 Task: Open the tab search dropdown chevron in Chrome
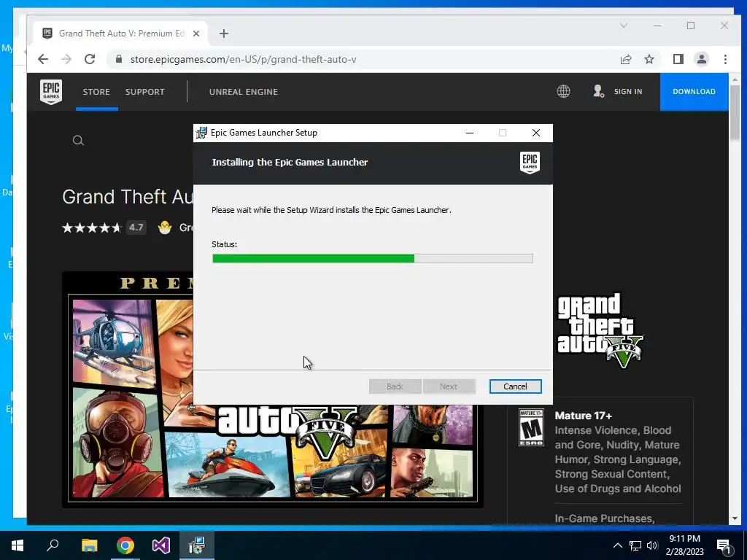pos(624,26)
